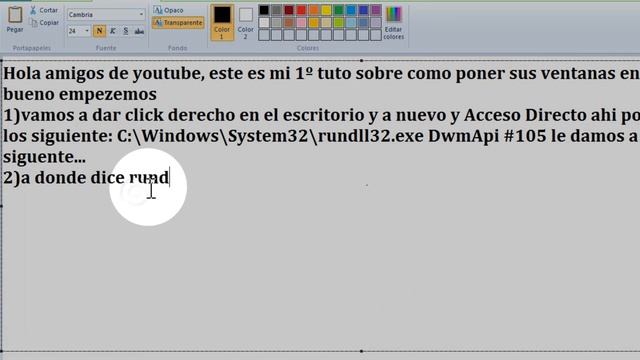Pick the brown palette swatch
This screenshot has width=640, height=360.
pos(289,22)
